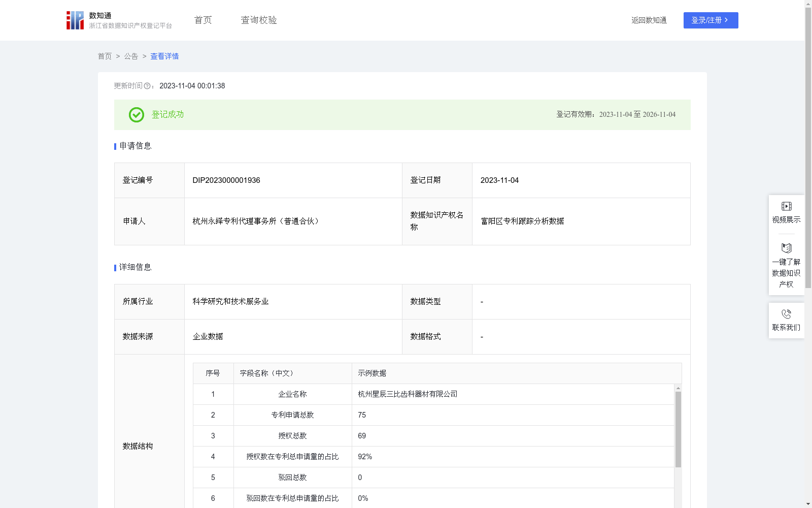Click the 序号 column header
The height and width of the screenshot is (508, 812).
pos(213,373)
